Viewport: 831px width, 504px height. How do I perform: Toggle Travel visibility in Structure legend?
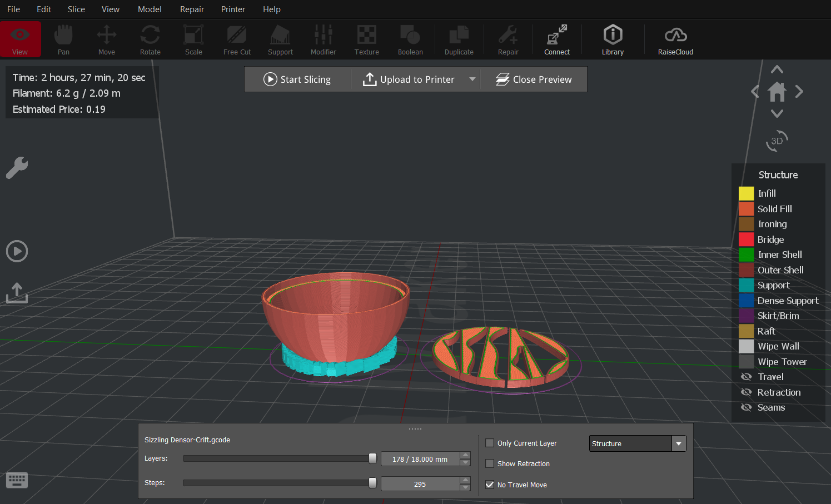(746, 377)
